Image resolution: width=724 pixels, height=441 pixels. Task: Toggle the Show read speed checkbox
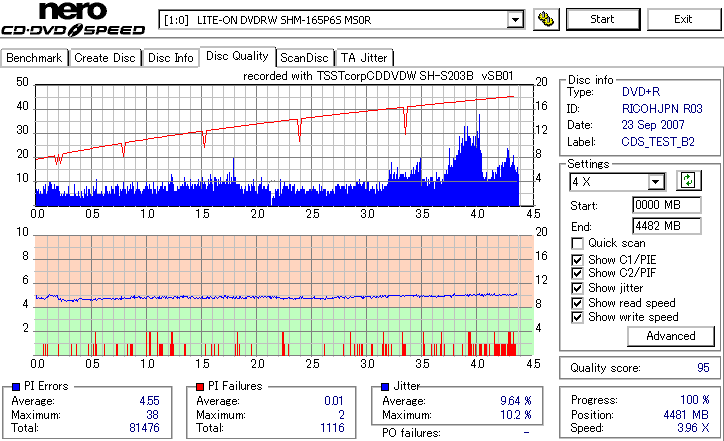click(x=577, y=303)
